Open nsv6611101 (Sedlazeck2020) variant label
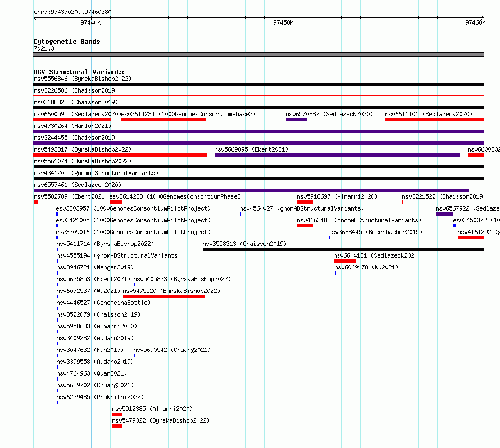This screenshot has width=500, height=448. (429, 114)
